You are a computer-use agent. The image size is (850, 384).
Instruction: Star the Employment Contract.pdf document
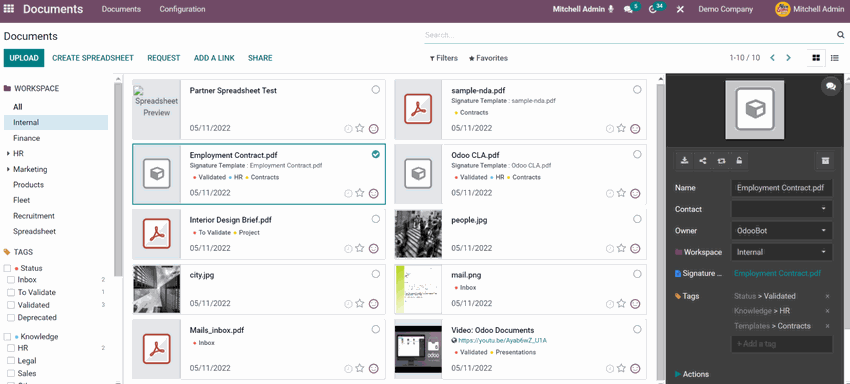click(x=360, y=193)
